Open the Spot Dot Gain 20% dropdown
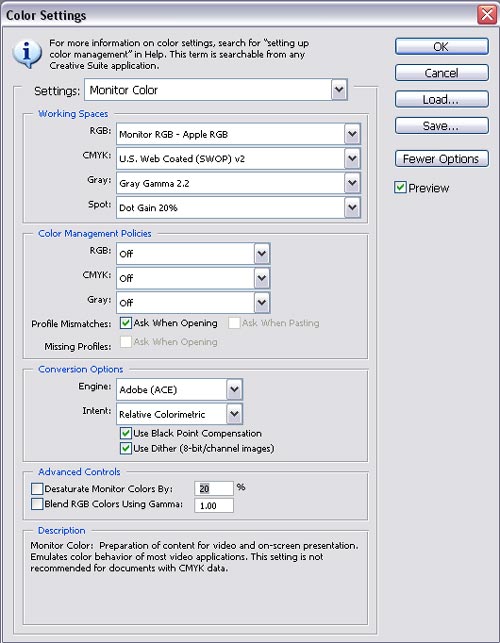The width and height of the screenshot is (500, 643). (238, 207)
